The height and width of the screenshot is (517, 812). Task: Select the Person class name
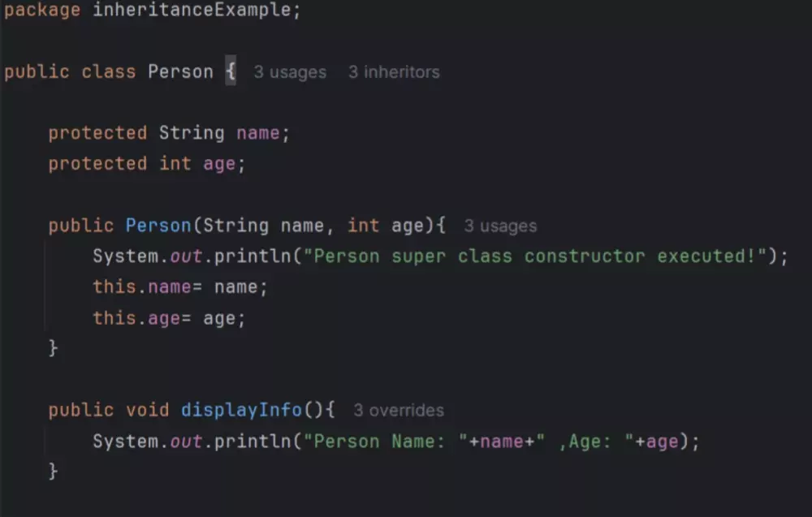coord(180,71)
